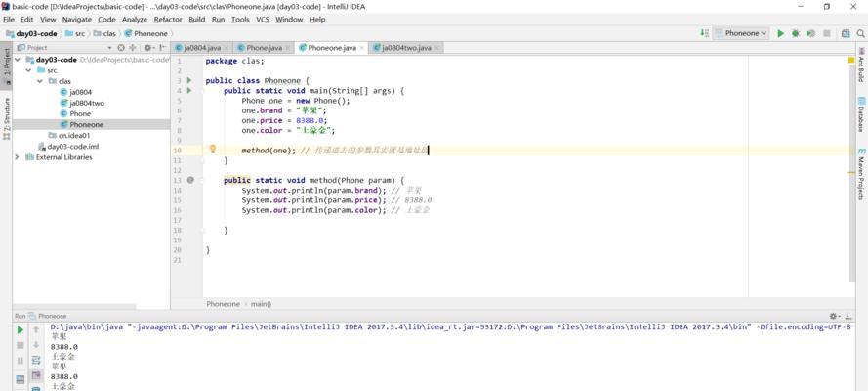Toggle soft-wrap in Run console
Viewport: 868px width, 391px height.
pyautogui.click(x=36, y=360)
